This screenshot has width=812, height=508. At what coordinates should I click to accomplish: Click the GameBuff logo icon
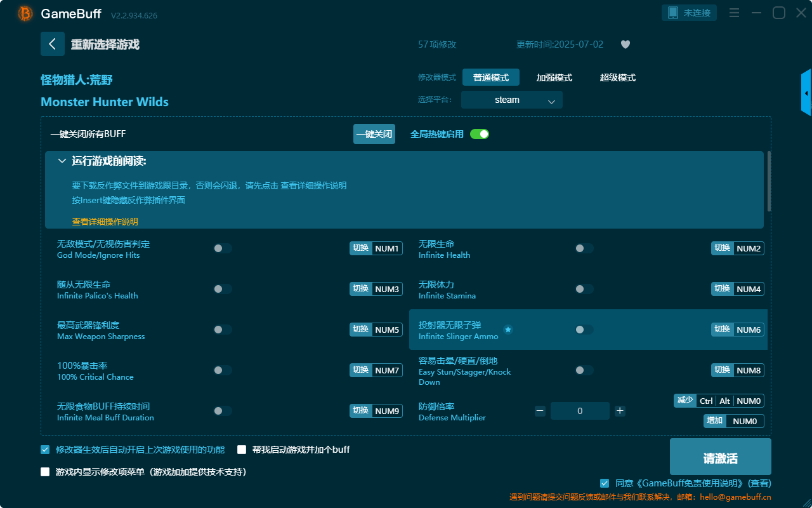24,13
